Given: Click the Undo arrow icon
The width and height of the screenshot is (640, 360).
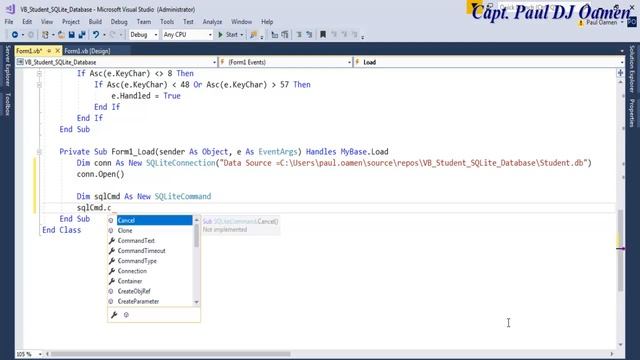Looking at the screenshot, I should (96, 35).
